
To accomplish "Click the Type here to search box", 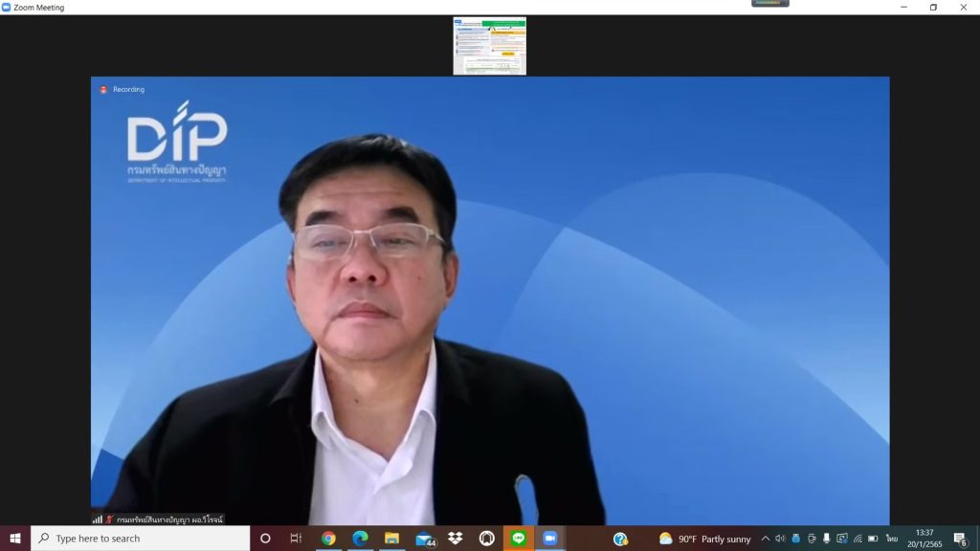I will point(140,538).
